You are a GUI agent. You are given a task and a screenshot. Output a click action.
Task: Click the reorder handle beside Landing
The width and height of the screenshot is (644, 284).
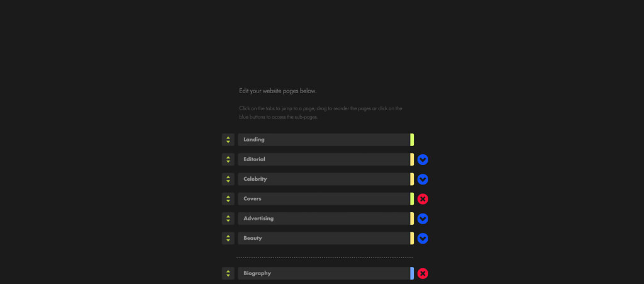click(x=228, y=140)
